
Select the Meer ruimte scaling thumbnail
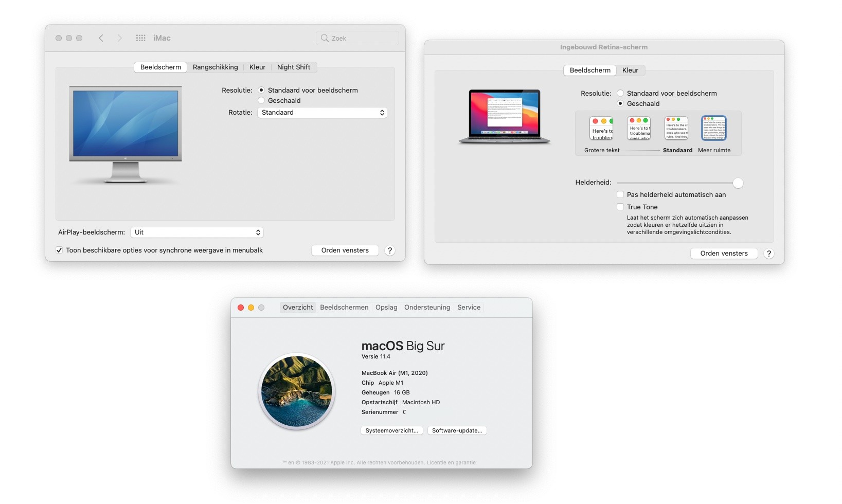(x=714, y=128)
